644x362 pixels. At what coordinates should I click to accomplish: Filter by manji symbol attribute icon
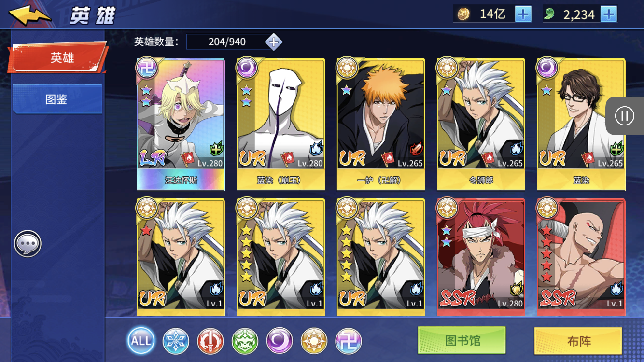349,341
